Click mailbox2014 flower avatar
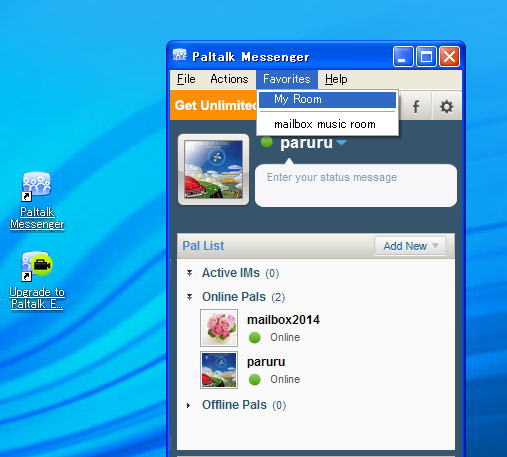 point(219,328)
